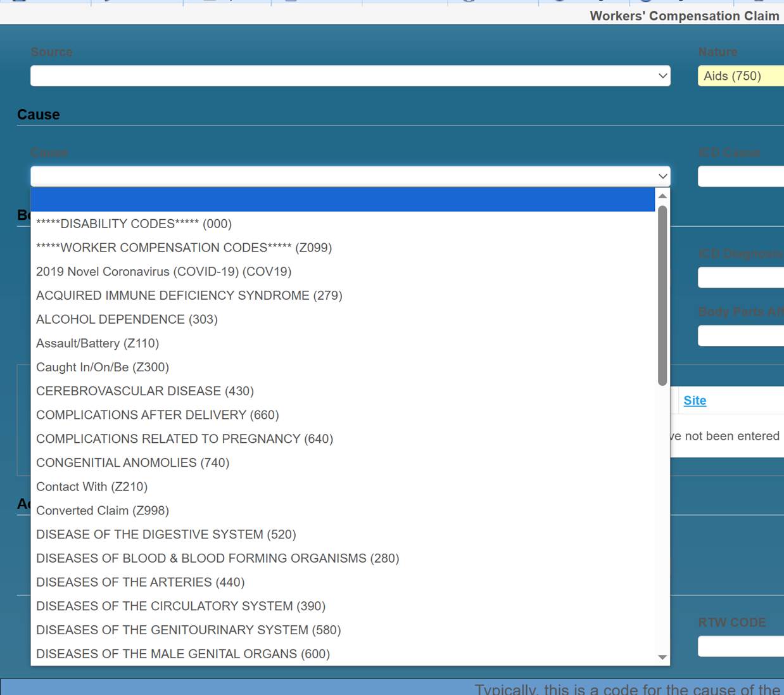Viewport: 784px width, 695px height.
Task: Click the scroll up arrow in Cause list
Action: tap(662, 196)
